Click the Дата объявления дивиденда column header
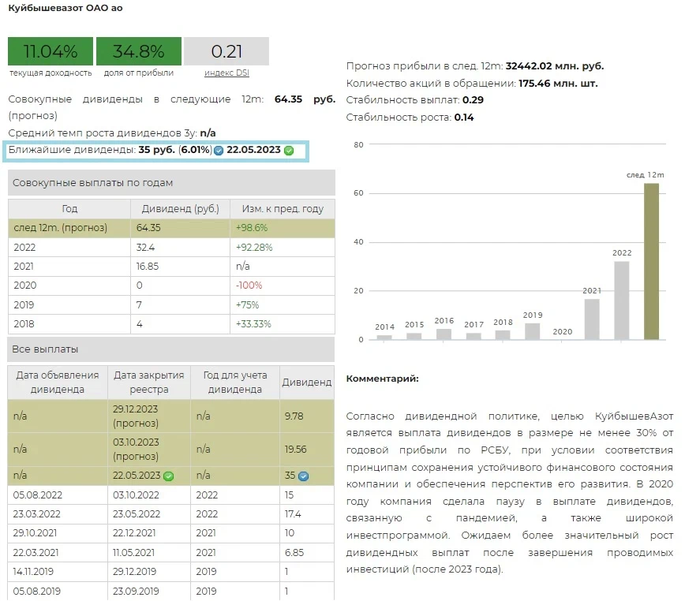The image size is (700, 601). click(58, 382)
